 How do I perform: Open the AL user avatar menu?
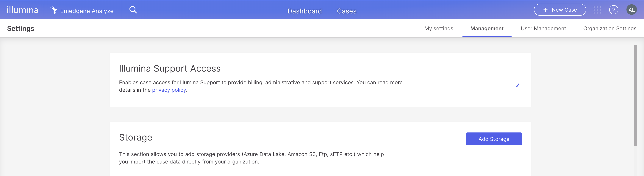(631, 10)
